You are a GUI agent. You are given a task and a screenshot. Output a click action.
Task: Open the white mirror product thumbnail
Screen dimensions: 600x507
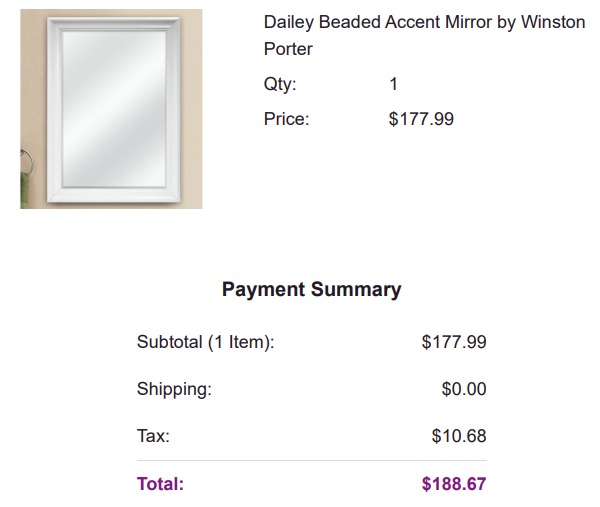[x=111, y=109]
